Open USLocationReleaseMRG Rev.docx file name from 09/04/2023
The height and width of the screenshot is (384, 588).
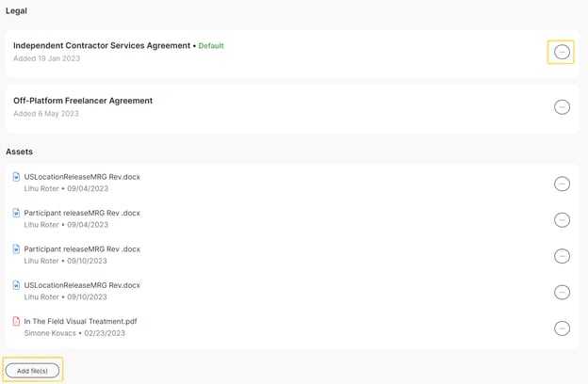point(82,177)
